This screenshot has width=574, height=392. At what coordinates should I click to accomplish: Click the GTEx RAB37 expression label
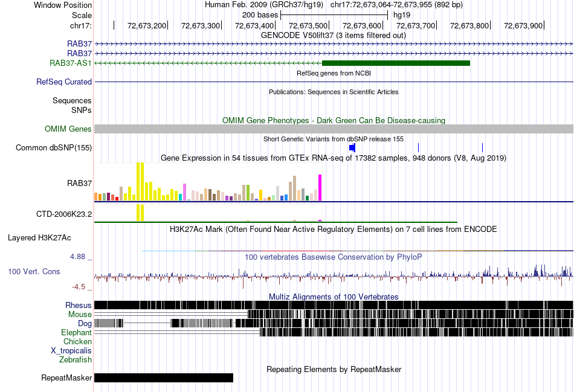[79, 183]
